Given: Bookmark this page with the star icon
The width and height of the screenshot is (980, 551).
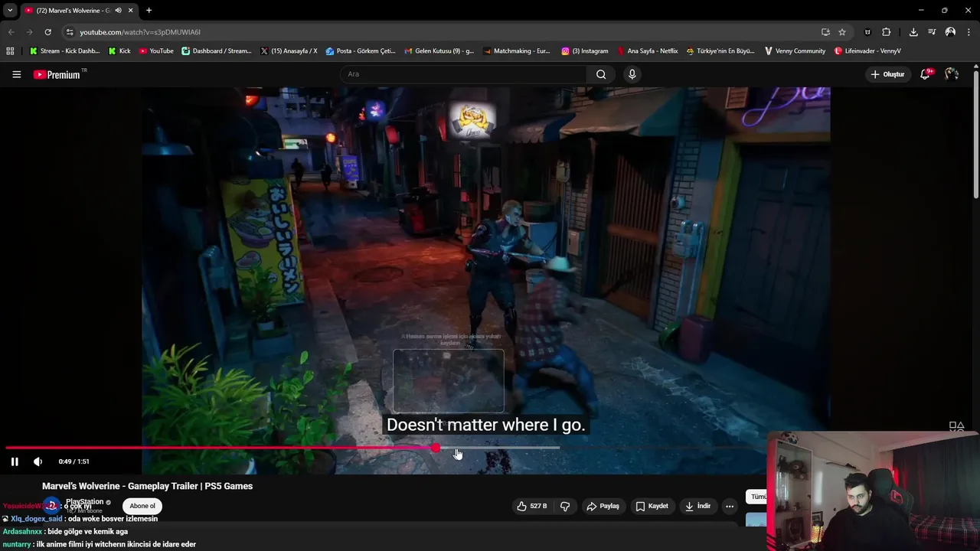Looking at the screenshot, I should (842, 32).
